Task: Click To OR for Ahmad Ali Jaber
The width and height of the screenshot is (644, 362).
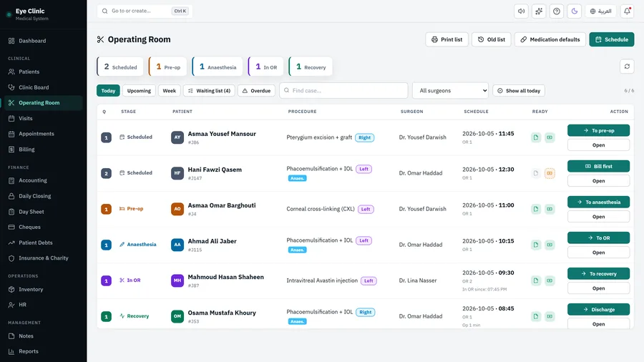Action: tap(598, 238)
